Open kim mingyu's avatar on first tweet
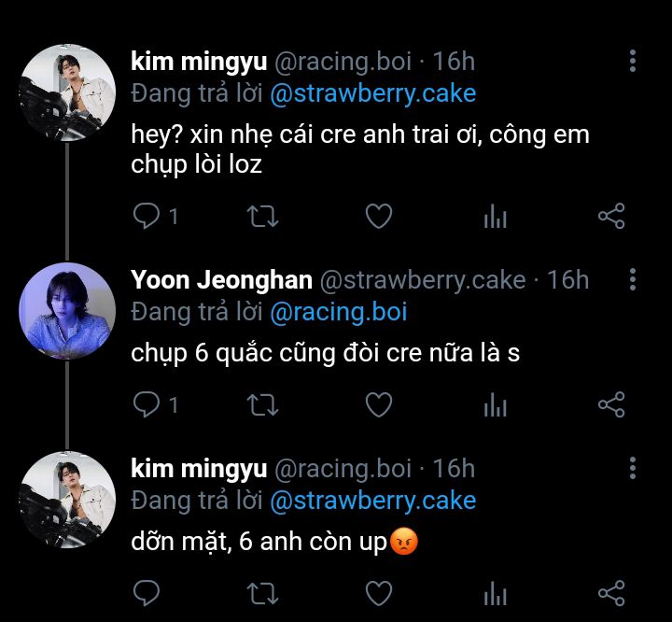Viewport: 672px width, 622px height. pyautogui.click(x=67, y=92)
